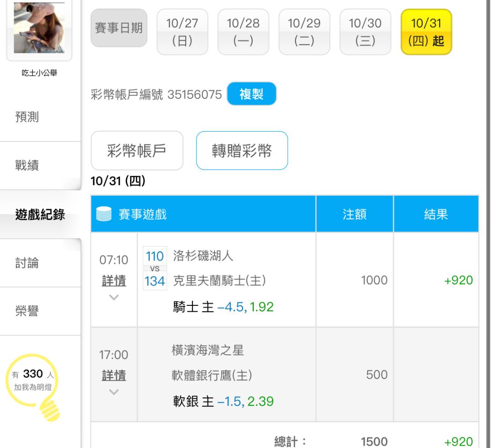Select the highlighted 10/31 (四) 起 date
The image size is (494, 448).
(426, 32)
